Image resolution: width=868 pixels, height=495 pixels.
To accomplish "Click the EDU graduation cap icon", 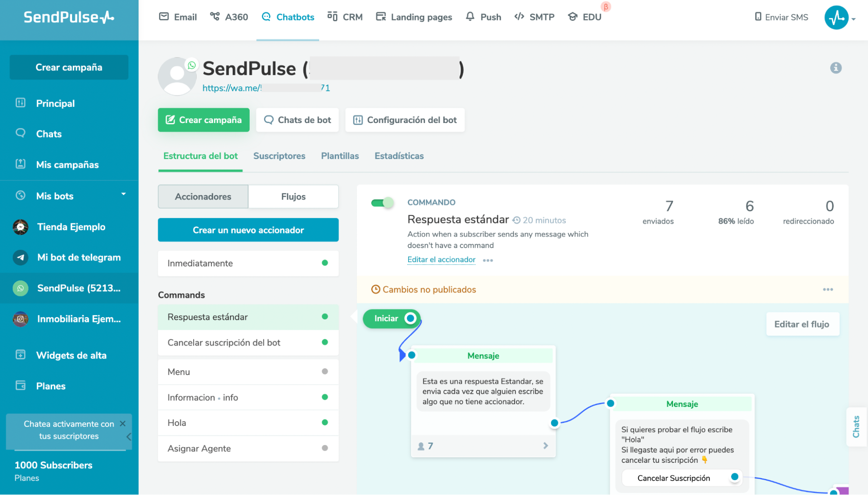I will coord(573,17).
